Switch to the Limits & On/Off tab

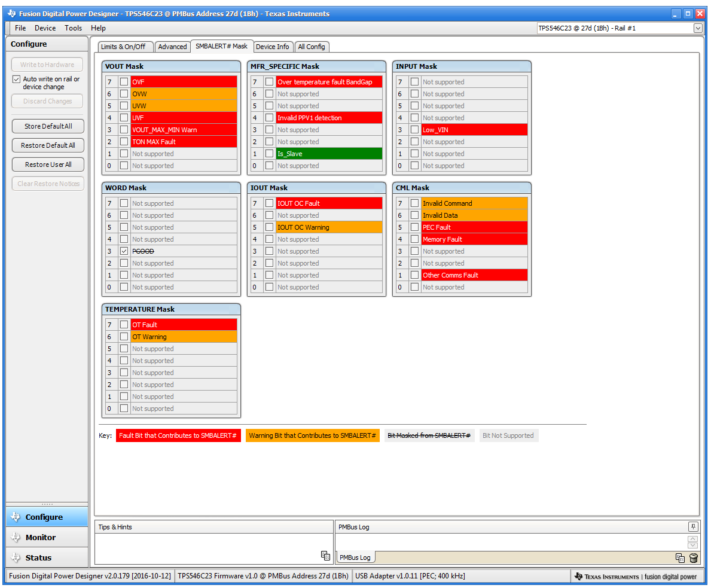125,46
